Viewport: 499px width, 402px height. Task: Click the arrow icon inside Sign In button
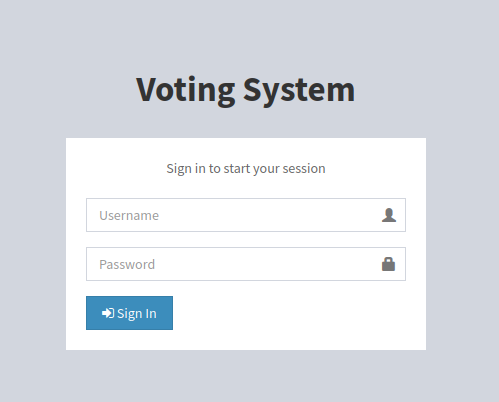coord(108,313)
